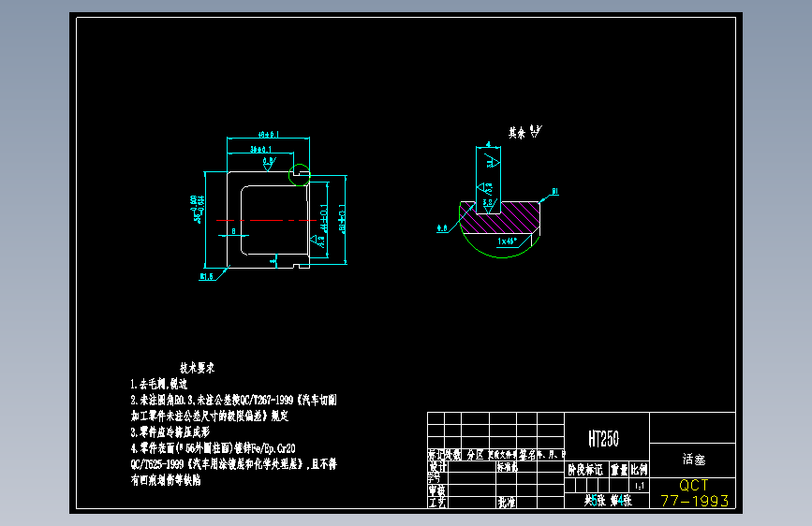Screen dimensions: 812x526
Task: Click the 40±0.1 top dimension
Action: (x=269, y=135)
